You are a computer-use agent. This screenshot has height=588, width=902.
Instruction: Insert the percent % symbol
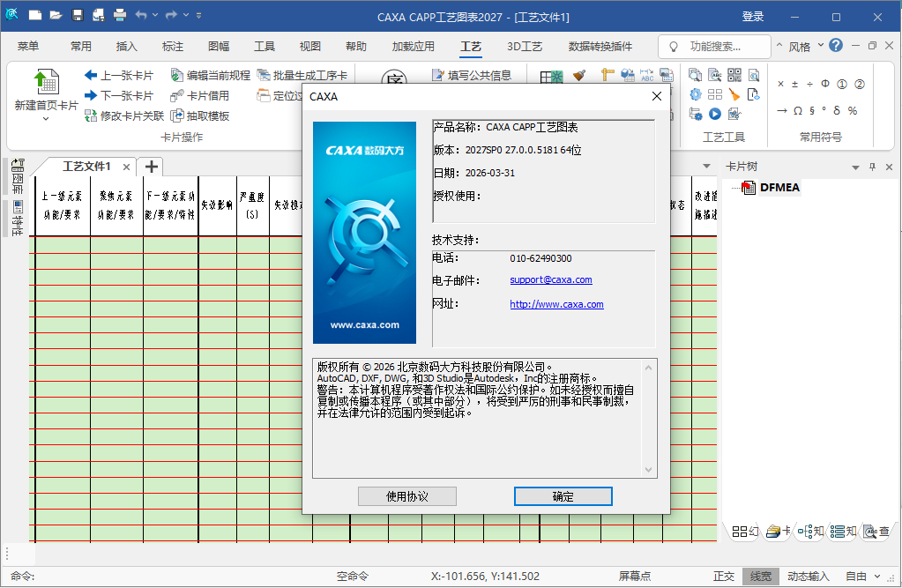(853, 110)
